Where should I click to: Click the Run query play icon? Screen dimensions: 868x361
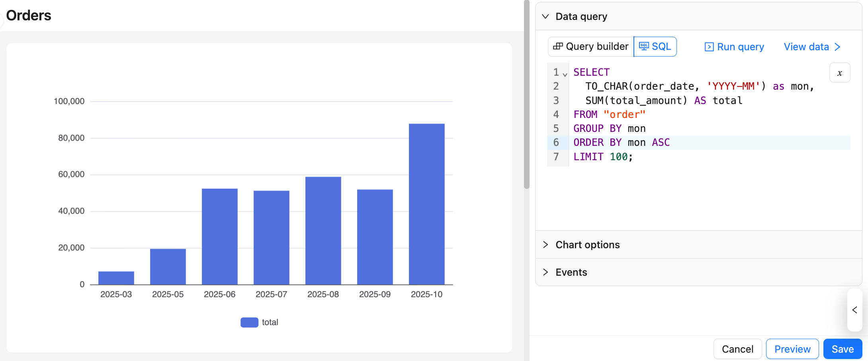coord(709,47)
